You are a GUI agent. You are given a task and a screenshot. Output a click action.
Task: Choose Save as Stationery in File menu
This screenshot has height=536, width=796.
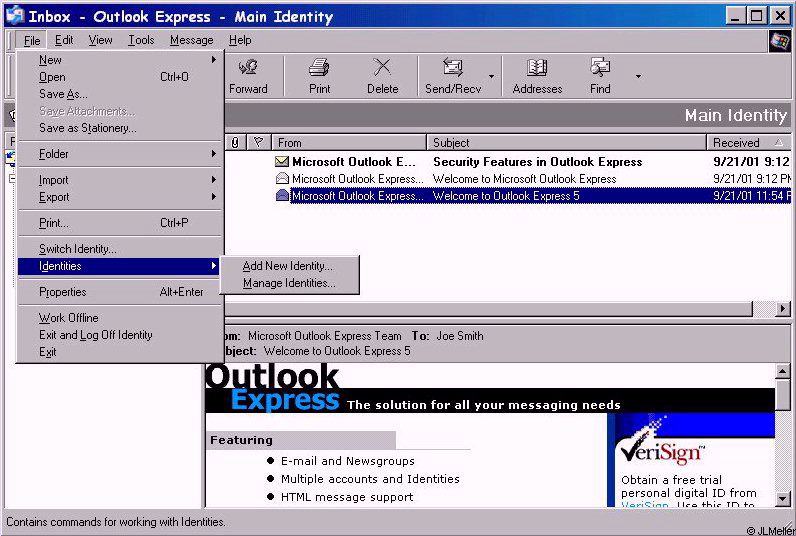pyautogui.click(x=119, y=128)
